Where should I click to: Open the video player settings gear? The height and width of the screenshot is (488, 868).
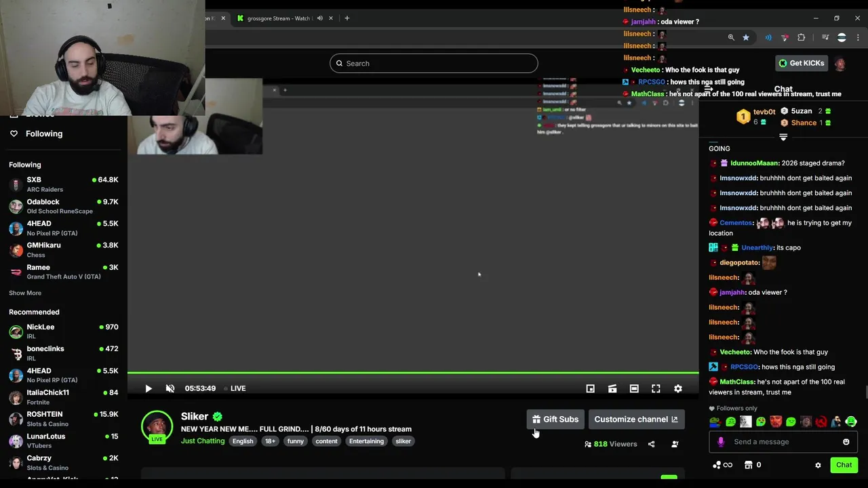[x=678, y=388]
